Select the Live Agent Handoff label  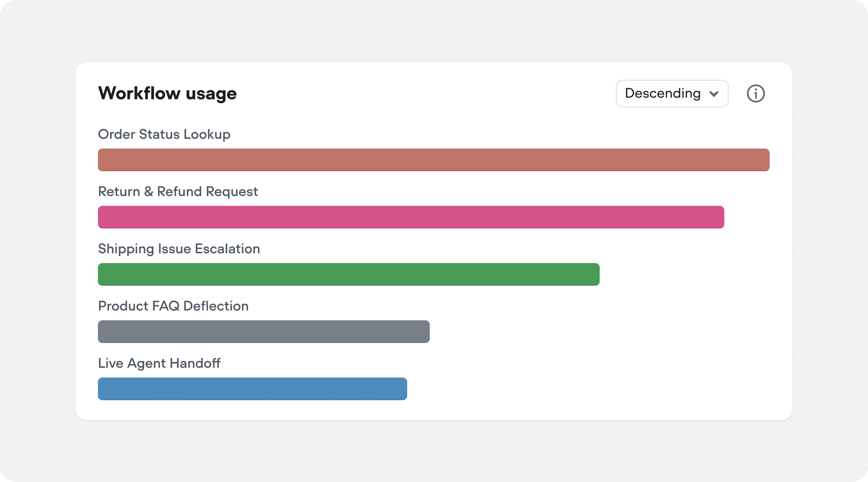tap(159, 363)
